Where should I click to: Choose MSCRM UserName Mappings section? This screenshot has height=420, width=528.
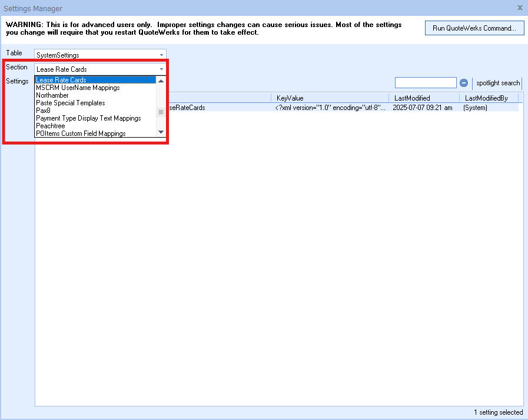78,88
